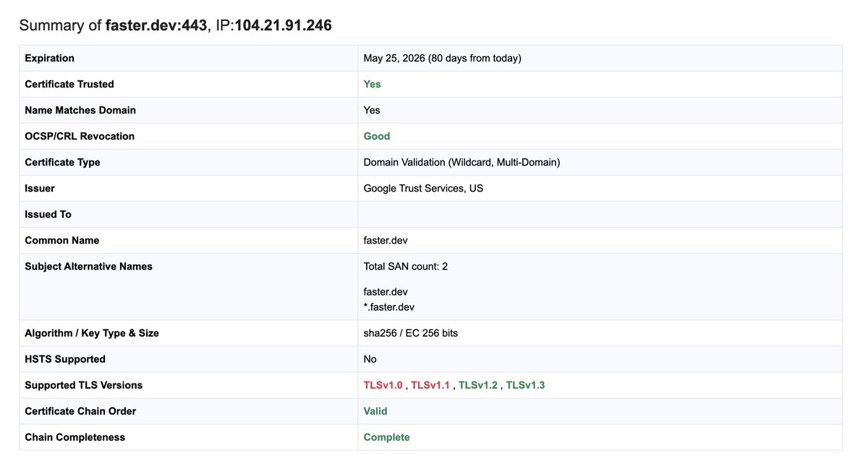Click the red 'TLSv1.0' version
The width and height of the screenshot is (868, 461).
click(383, 385)
